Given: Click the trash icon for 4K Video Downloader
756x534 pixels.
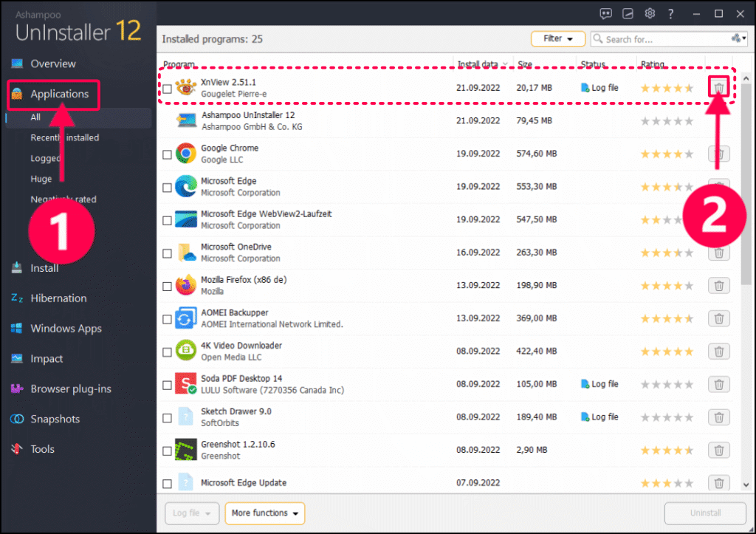Looking at the screenshot, I should tap(719, 351).
